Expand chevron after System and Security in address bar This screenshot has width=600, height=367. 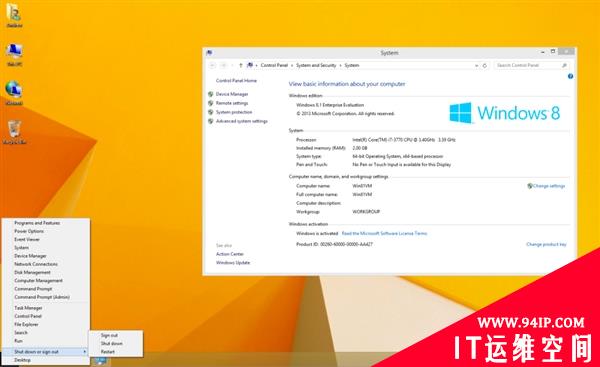pyautogui.click(x=340, y=66)
